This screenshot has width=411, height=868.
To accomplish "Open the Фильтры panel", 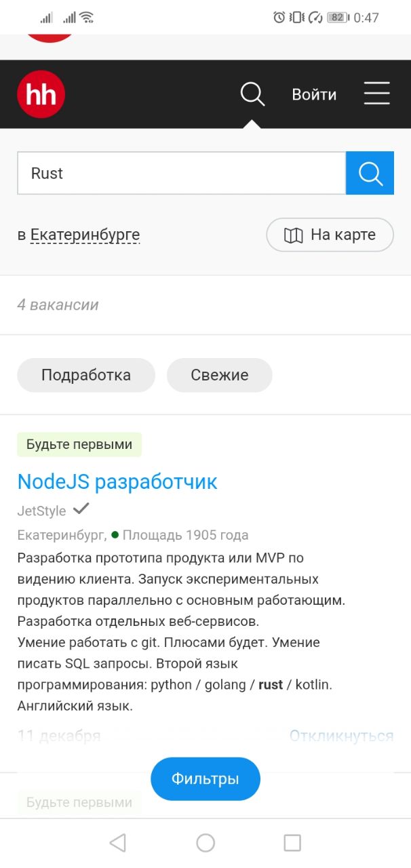I will pyautogui.click(x=205, y=779).
